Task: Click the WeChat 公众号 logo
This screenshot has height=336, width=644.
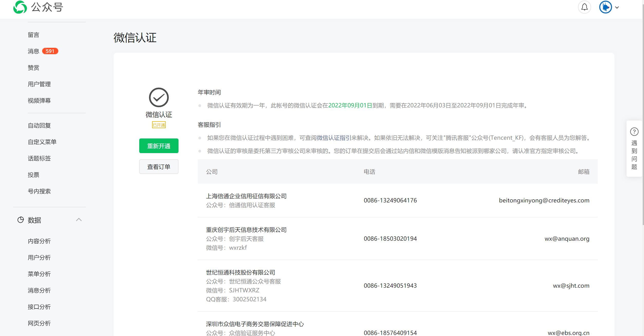Action: coord(20,7)
